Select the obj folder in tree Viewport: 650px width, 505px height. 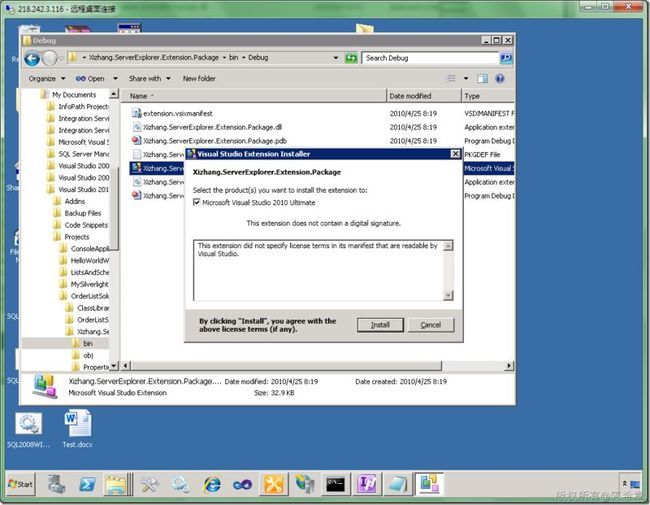click(x=88, y=355)
